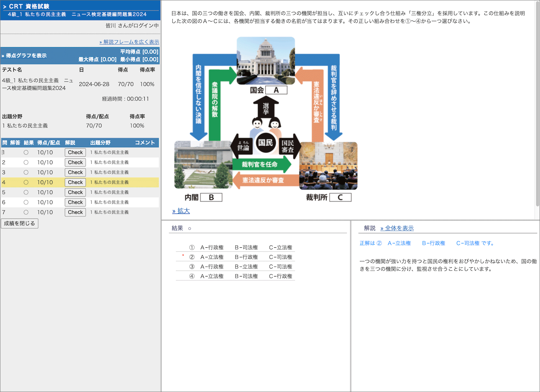This screenshot has height=392, width=540.
Task: Click result circle in question 7 row
Action: coord(26,212)
